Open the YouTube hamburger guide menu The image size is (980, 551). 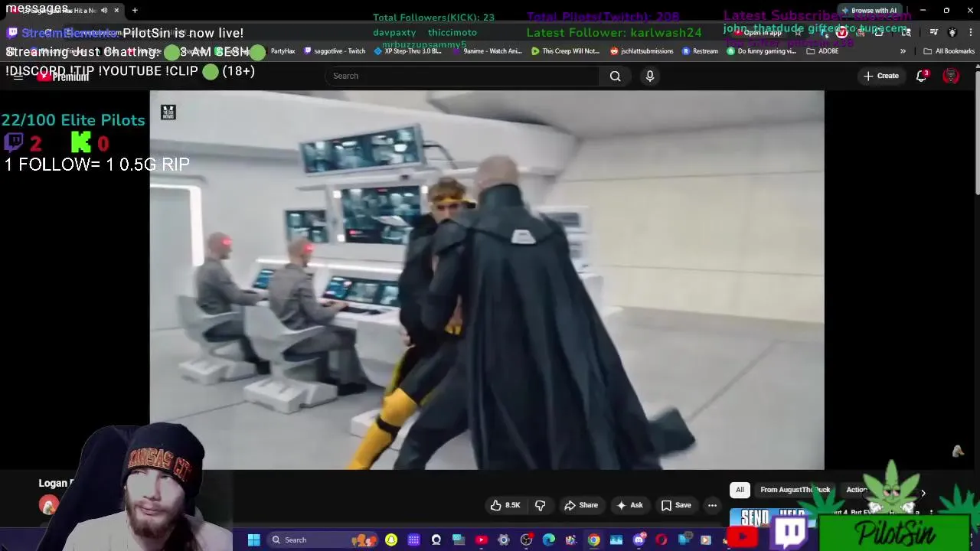(18, 76)
